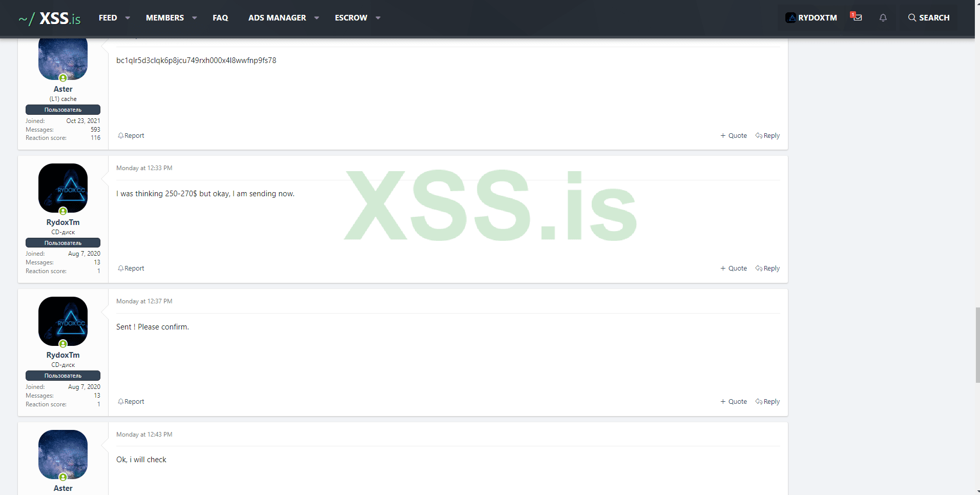Viewport: 980px width, 495px height.
Task: Open the ESCROW navigation item
Action: (x=351, y=18)
